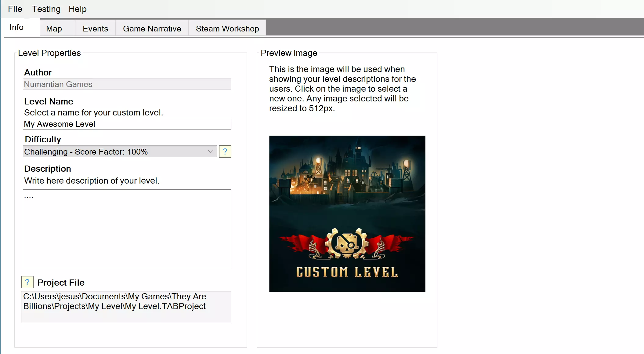Click the Project File path box

coord(126,307)
